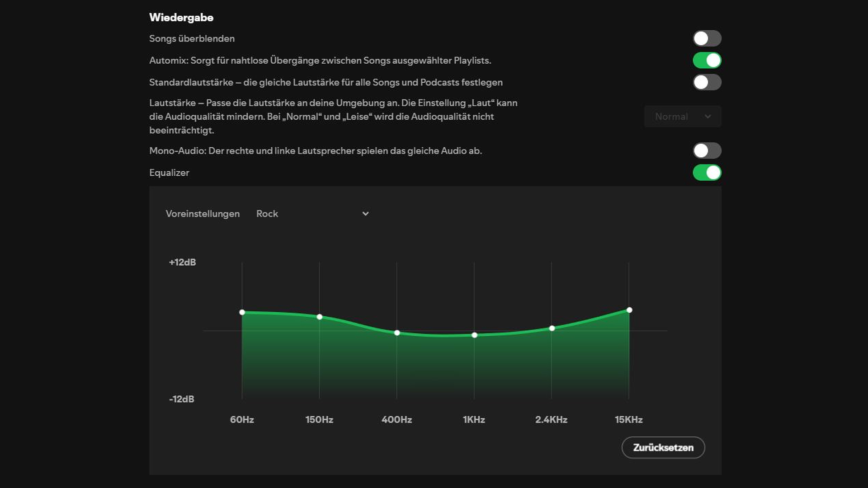Switch off the Equalizer toggle
868x488 pixels.
pyautogui.click(x=707, y=173)
